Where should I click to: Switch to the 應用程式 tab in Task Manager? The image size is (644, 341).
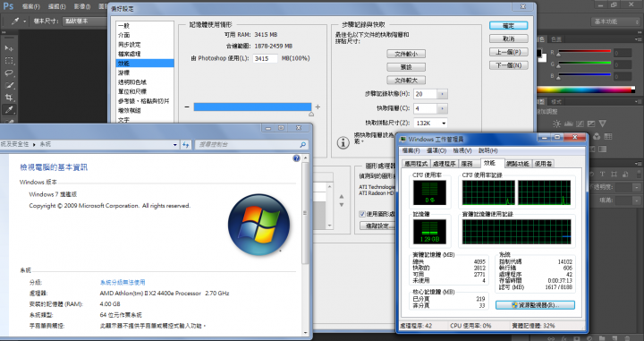[416, 164]
